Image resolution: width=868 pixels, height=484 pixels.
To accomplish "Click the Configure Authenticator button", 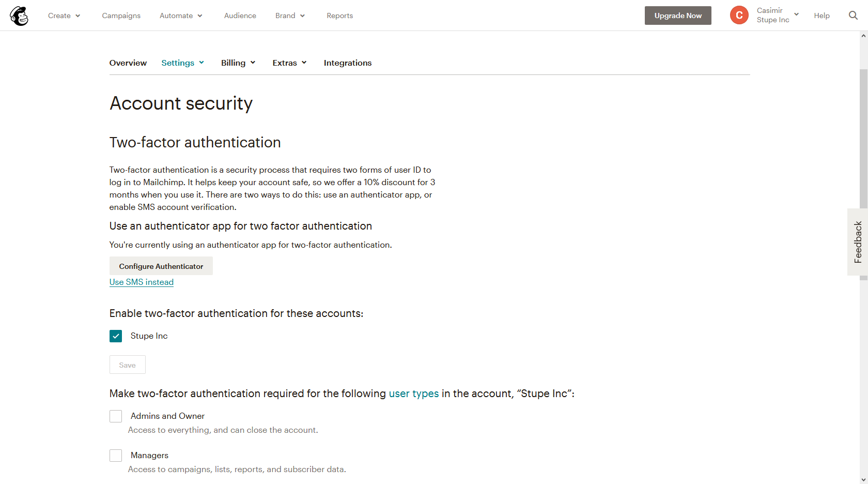I will (161, 266).
